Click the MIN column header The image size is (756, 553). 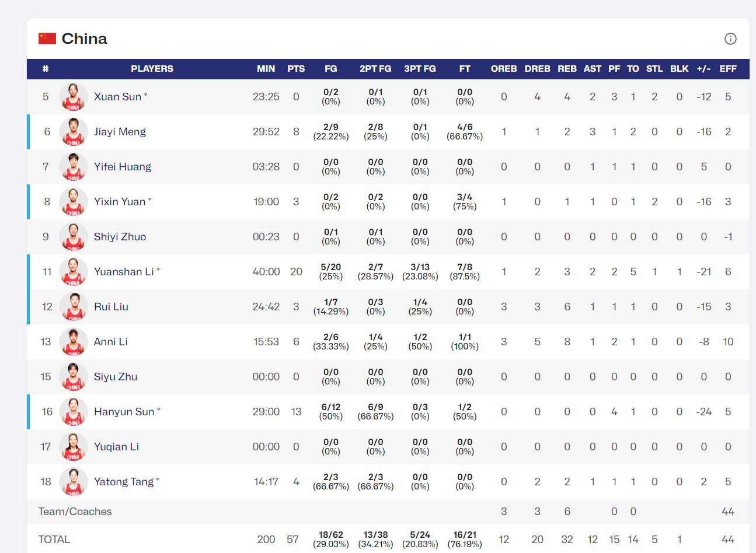266,69
